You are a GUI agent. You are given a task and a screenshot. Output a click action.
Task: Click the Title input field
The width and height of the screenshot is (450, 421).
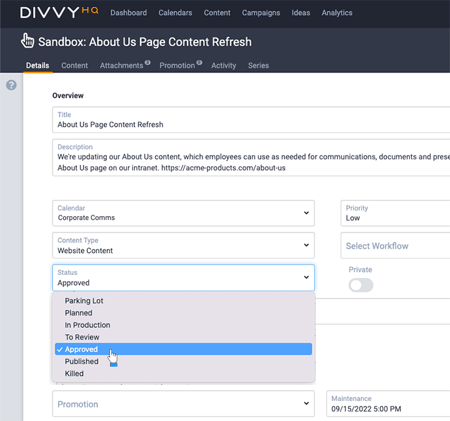pos(251,120)
